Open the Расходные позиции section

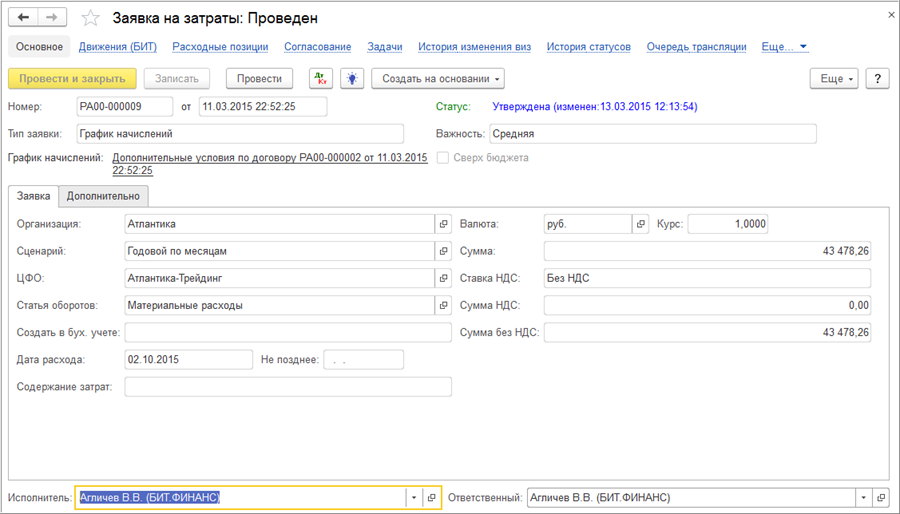(220, 46)
